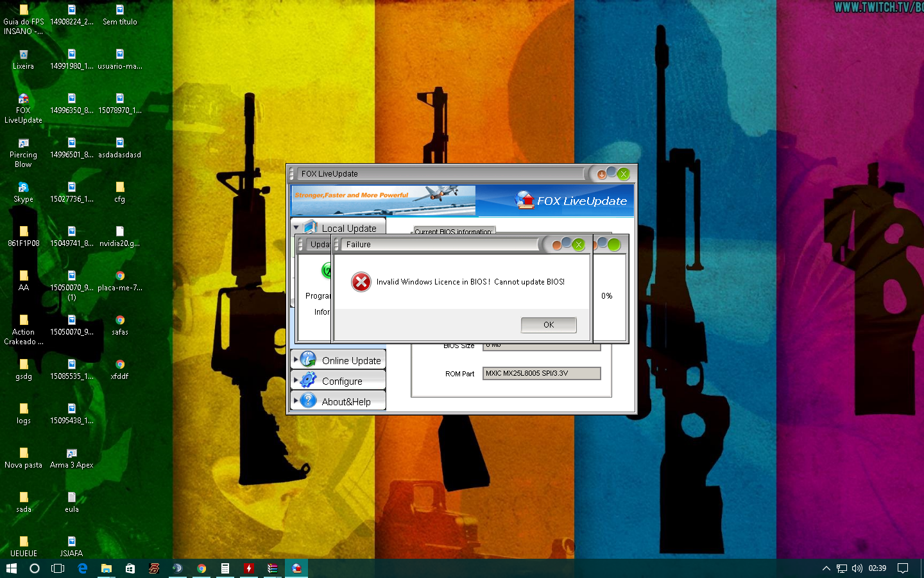Image resolution: width=924 pixels, height=578 pixels.
Task: Close the Failure dialog with green X
Action: tap(579, 245)
